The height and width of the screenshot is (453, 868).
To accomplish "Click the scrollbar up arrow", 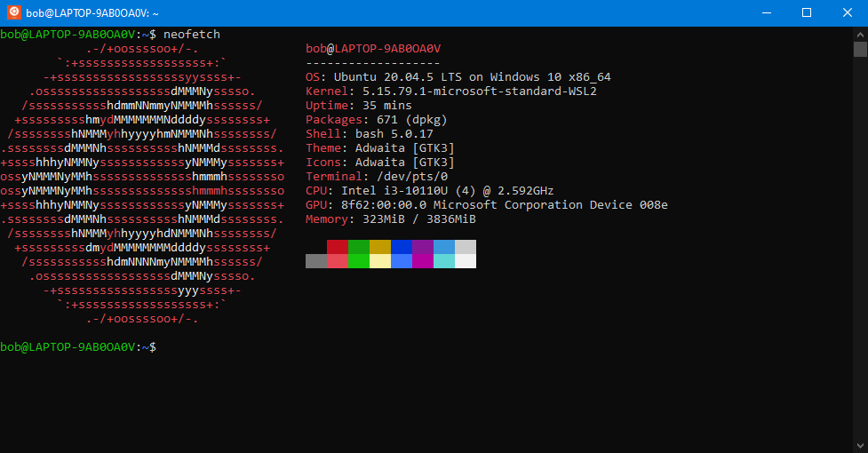I will [860, 34].
